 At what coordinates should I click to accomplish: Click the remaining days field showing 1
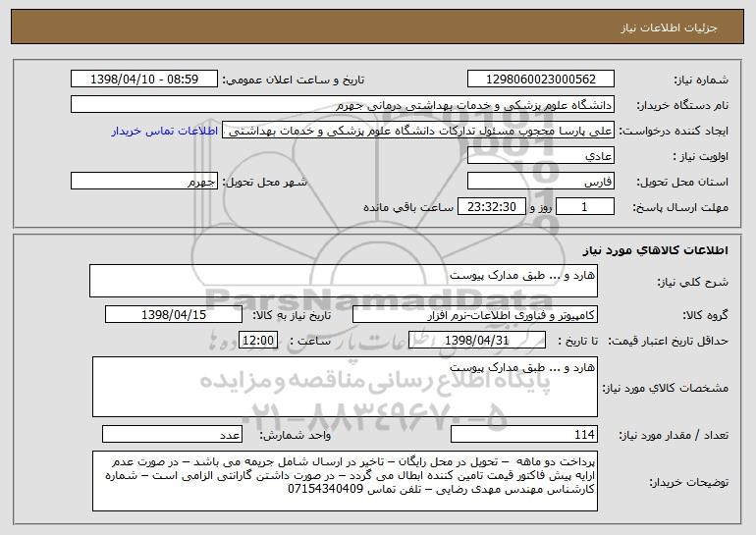coord(585,207)
